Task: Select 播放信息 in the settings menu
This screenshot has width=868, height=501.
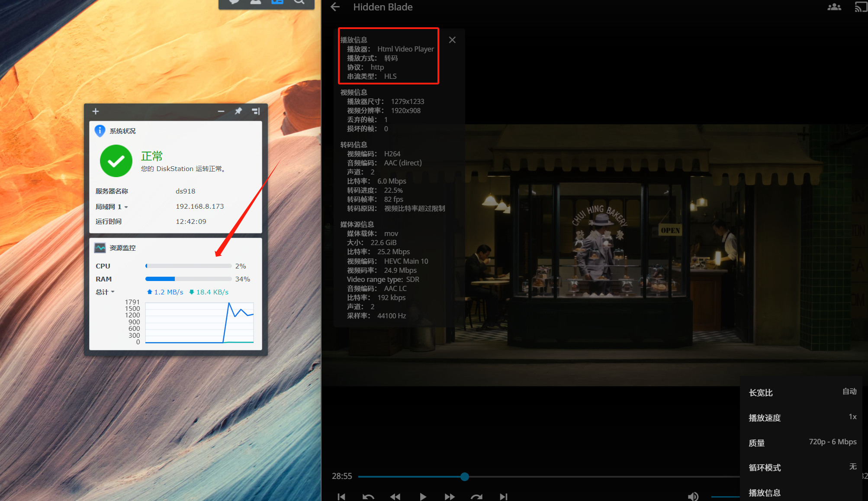Action: 802,492
